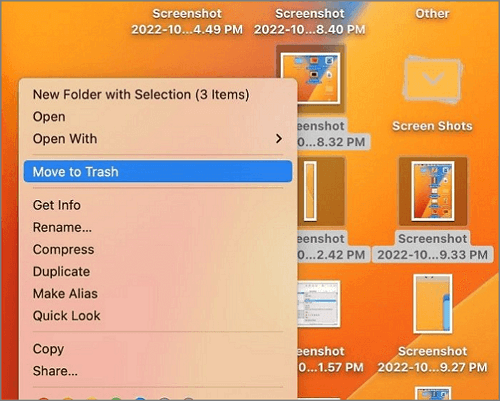The height and width of the screenshot is (401, 500).
Task: Choose New Folder with Selection (3 Items)
Action: 158,95
